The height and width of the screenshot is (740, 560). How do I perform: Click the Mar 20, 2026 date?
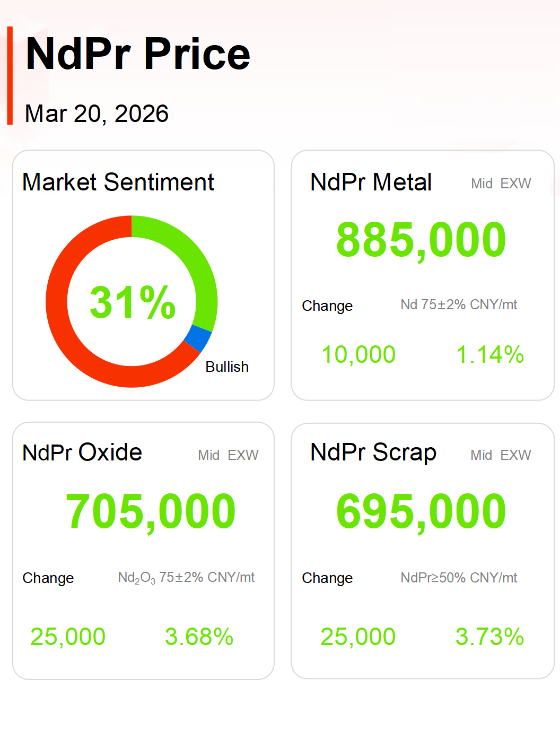[97, 114]
